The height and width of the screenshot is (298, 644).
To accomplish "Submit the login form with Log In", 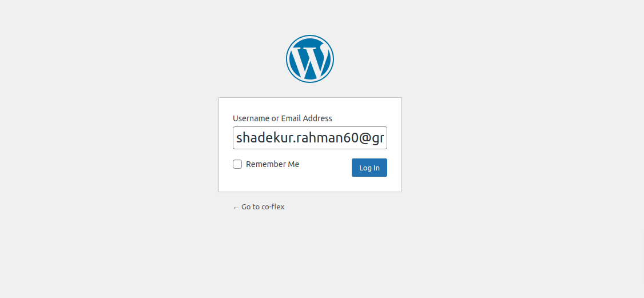I will click(369, 168).
